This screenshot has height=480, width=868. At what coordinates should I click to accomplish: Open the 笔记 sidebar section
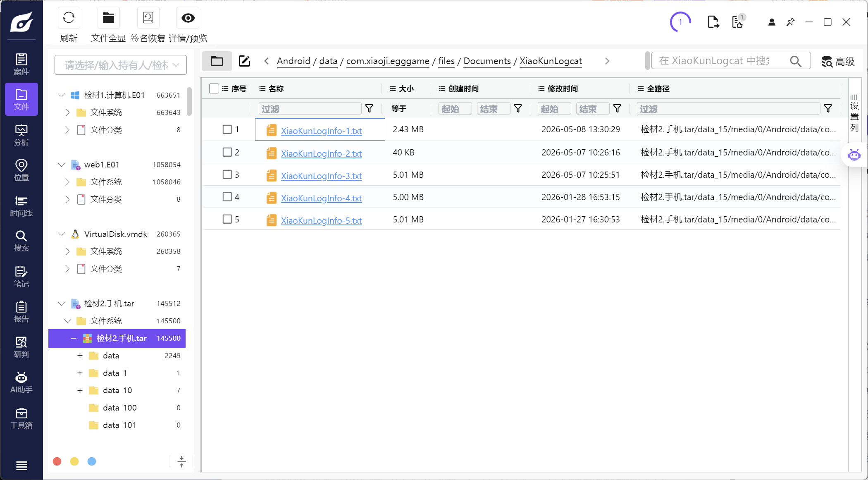[21, 277]
